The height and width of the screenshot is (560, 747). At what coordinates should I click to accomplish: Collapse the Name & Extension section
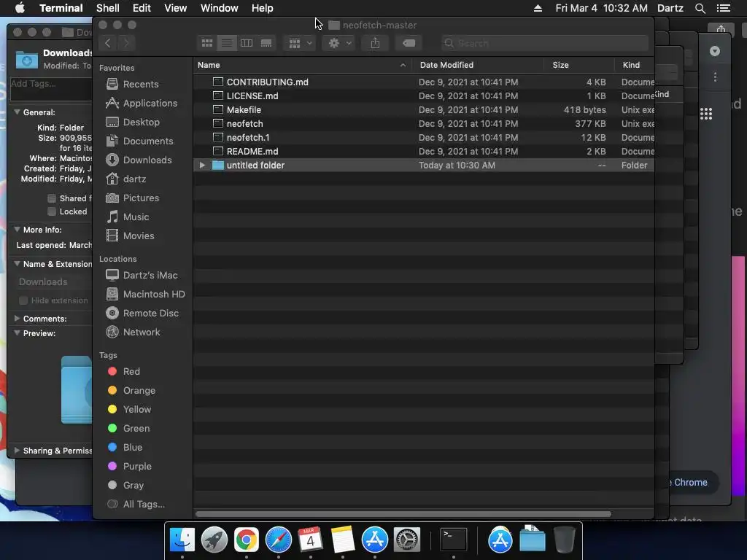click(18, 264)
